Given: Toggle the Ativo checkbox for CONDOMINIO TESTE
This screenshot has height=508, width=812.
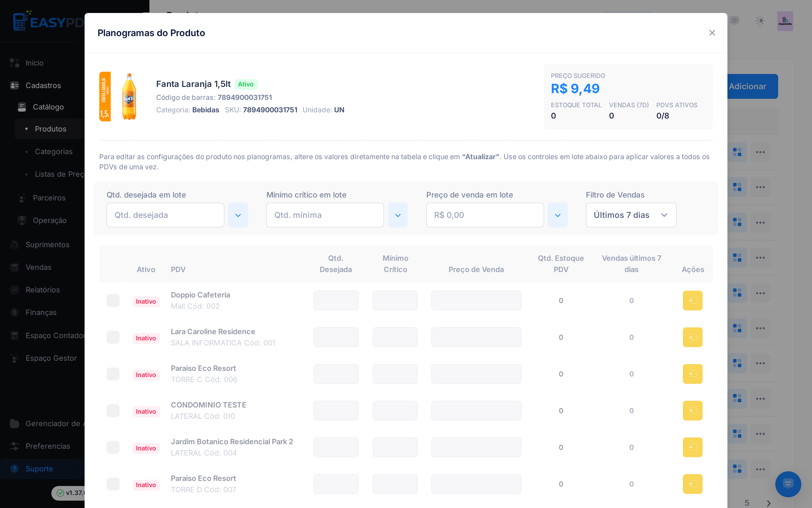Looking at the screenshot, I should pos(113,411).
